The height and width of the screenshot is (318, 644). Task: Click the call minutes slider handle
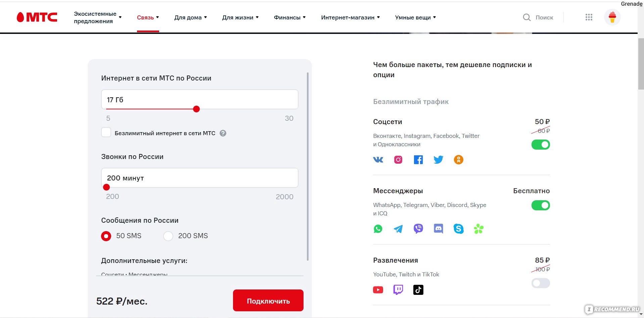point(106,187)
